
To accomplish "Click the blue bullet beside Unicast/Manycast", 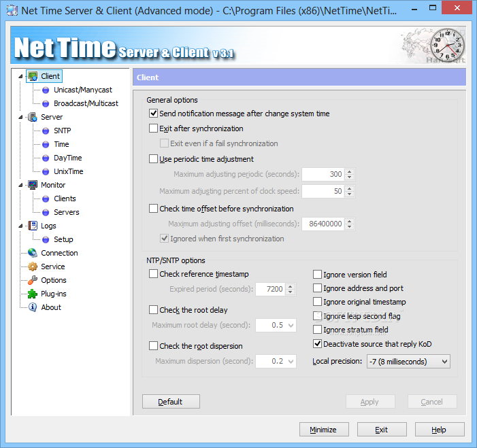I will point(46,90).
